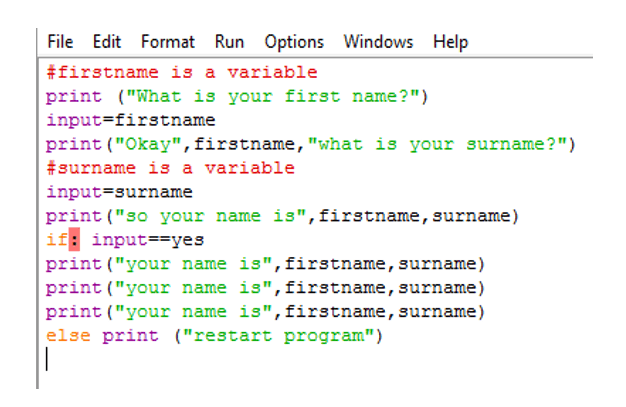This screenshot has width=626, height=407.
Task: Open the Windows menu
Action: 378,42
